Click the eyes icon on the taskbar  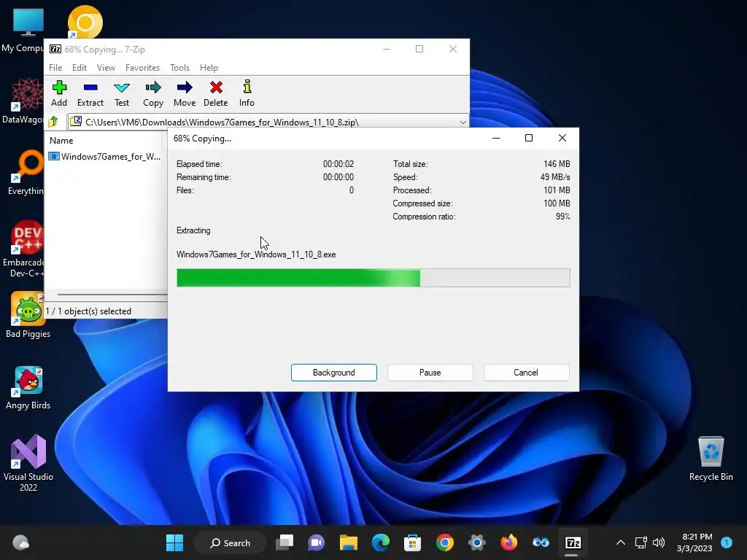[541, 542]
